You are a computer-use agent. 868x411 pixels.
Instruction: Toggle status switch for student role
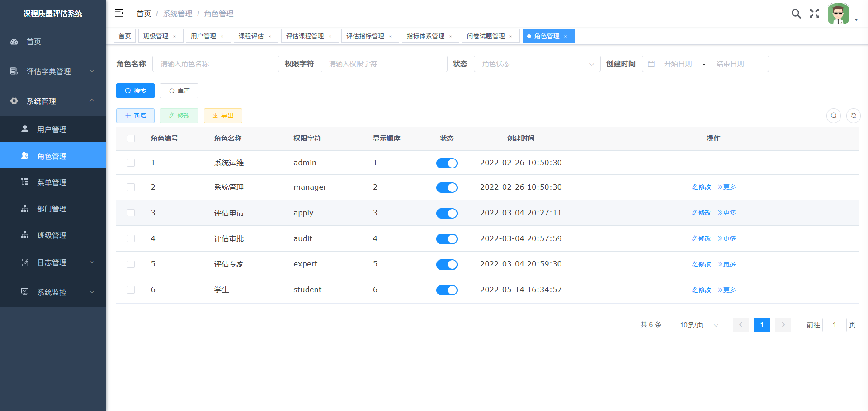tap(447, 290)
